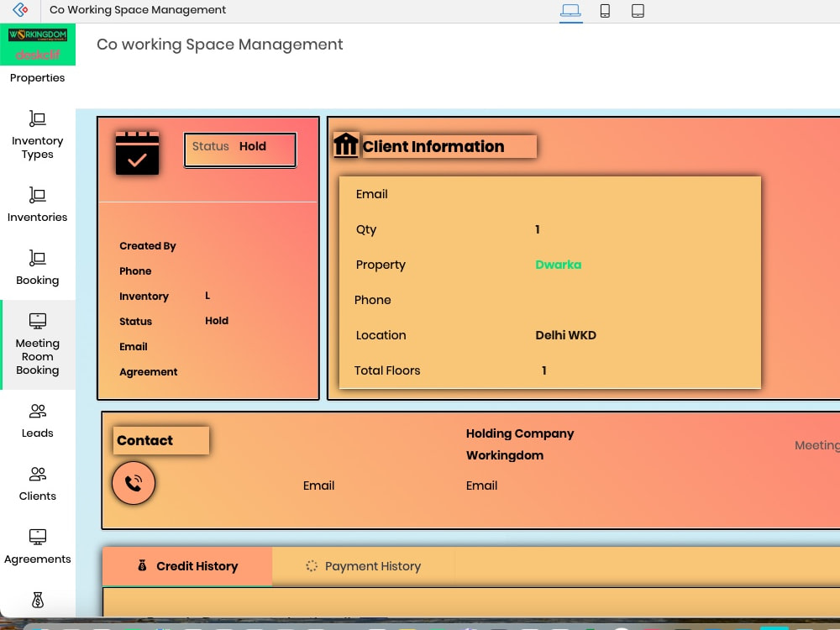Click the phone call icon
This screenshot has width=840, height=630.
pyautogui.click(x=134, y=483)
